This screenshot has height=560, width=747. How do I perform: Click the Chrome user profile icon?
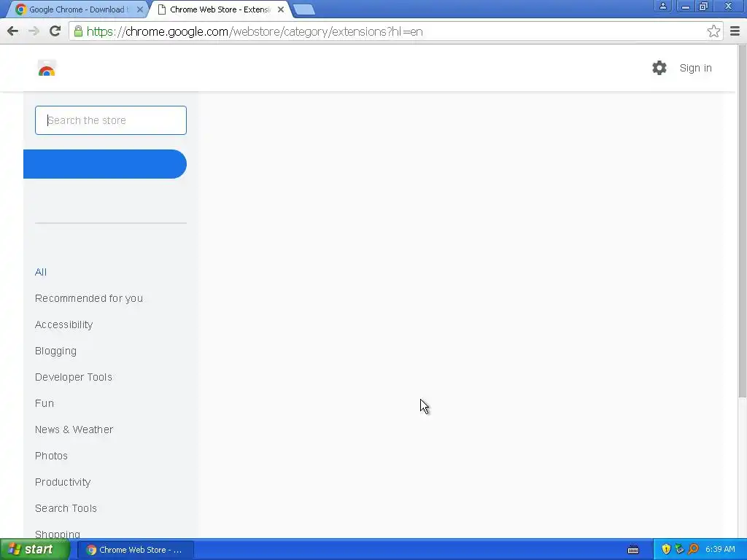click(x=662, y=6)
